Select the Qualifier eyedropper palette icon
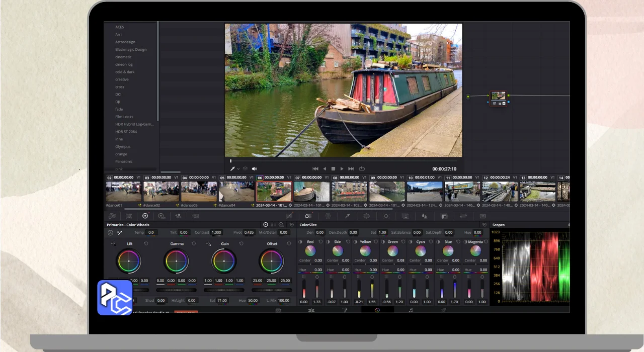 pos(347,216)
